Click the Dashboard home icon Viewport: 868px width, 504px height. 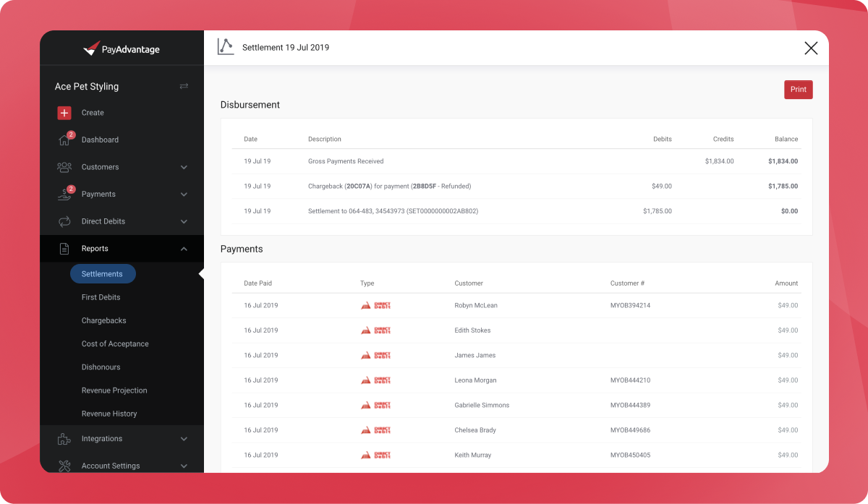64,140
